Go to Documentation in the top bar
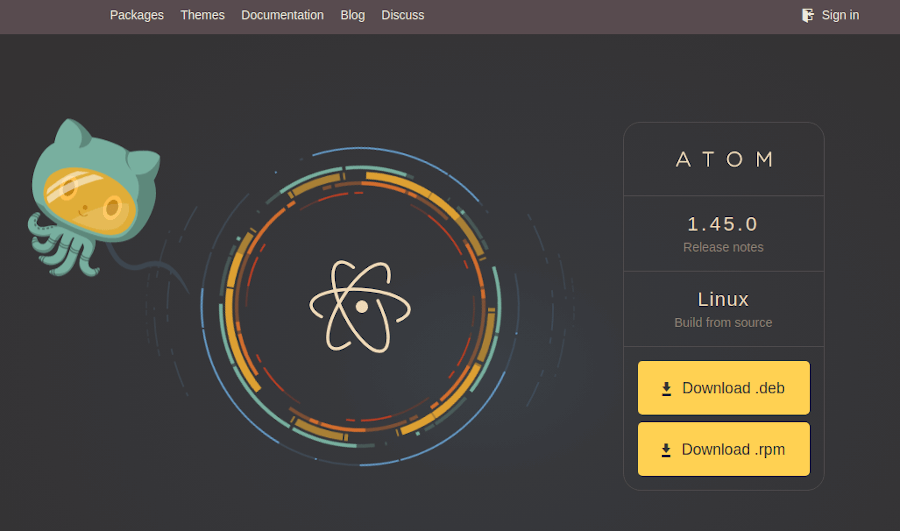 pos(282,15)
